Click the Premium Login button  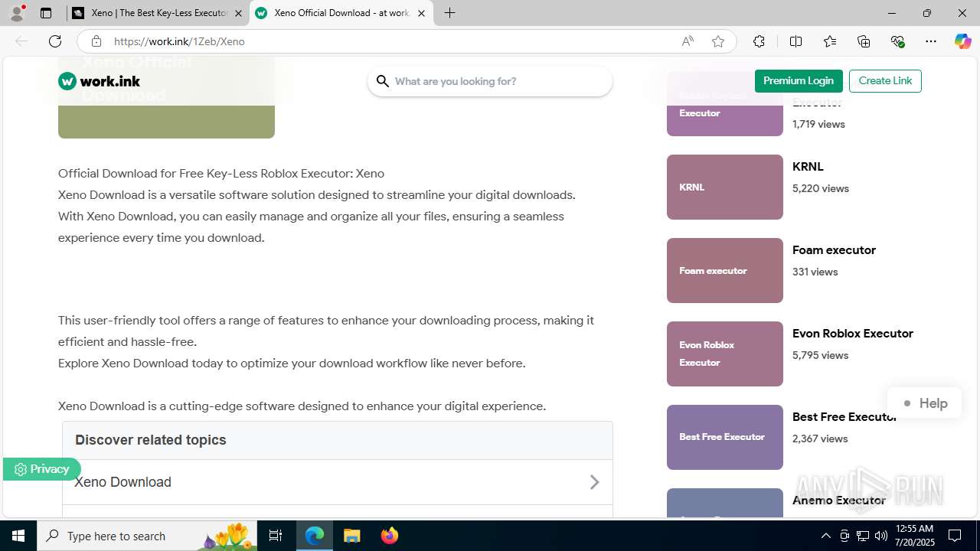799,81
